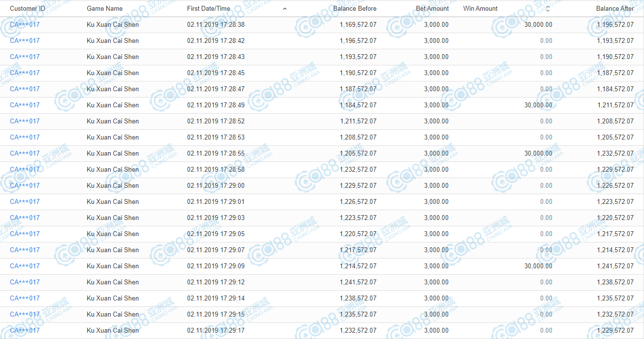Click Balance Before value 1,214,572.07

358,266
